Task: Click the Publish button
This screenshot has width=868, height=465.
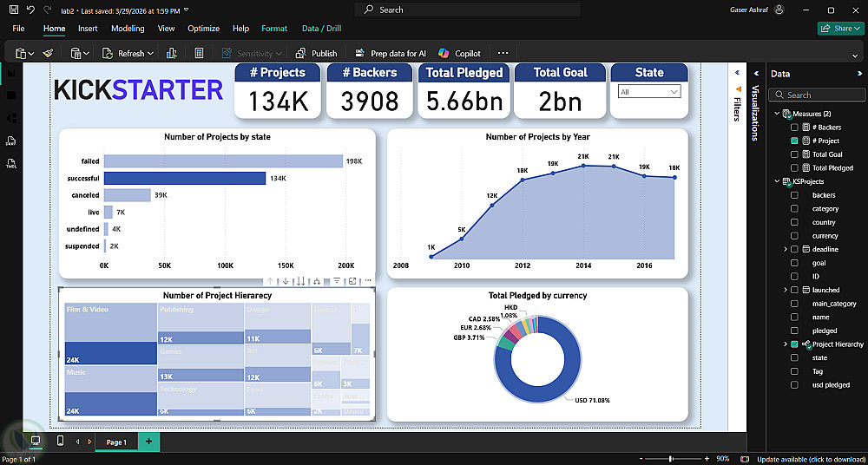Action: point(317,53)
